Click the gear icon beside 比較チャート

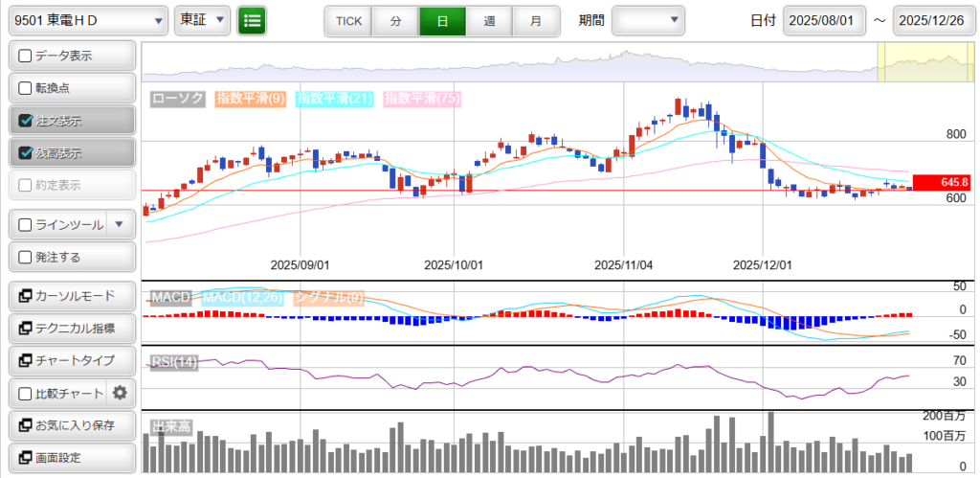click(120, 392)
